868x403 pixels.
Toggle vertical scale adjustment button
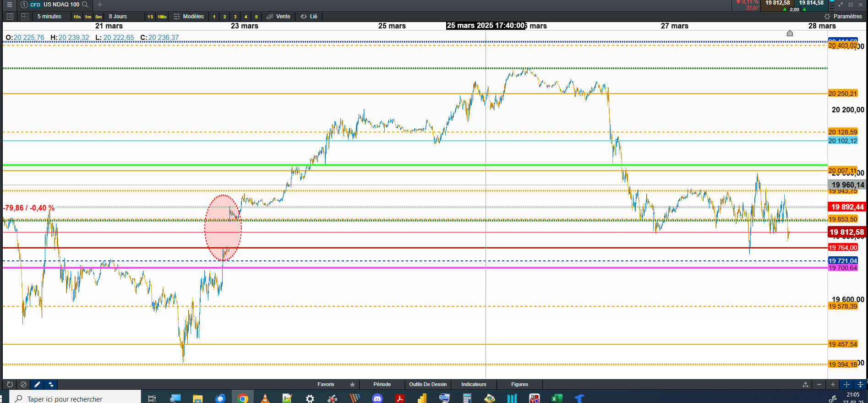tap(860, 385)
